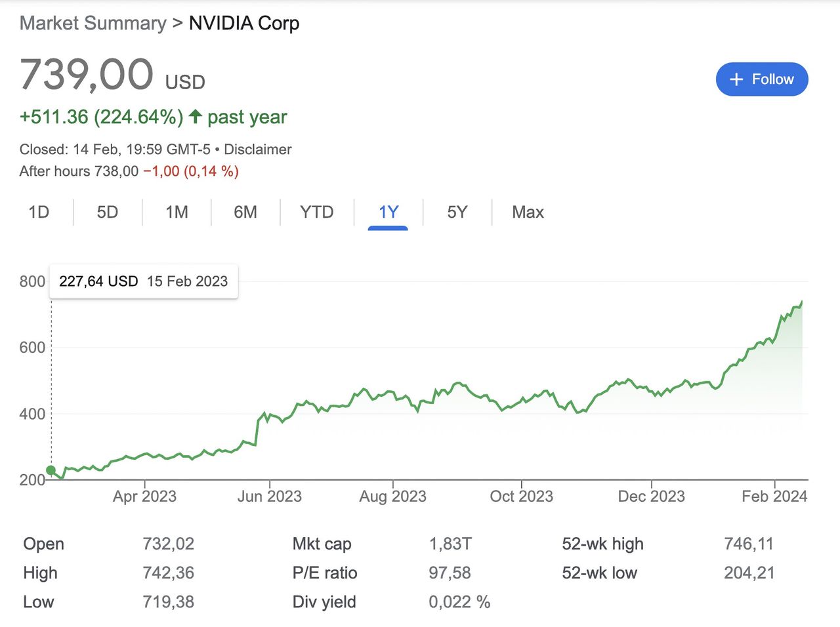Click the Market Summary breadcrumb
Image resolution: width=840 pixels, height=627 pixels.
click(93, 23)
